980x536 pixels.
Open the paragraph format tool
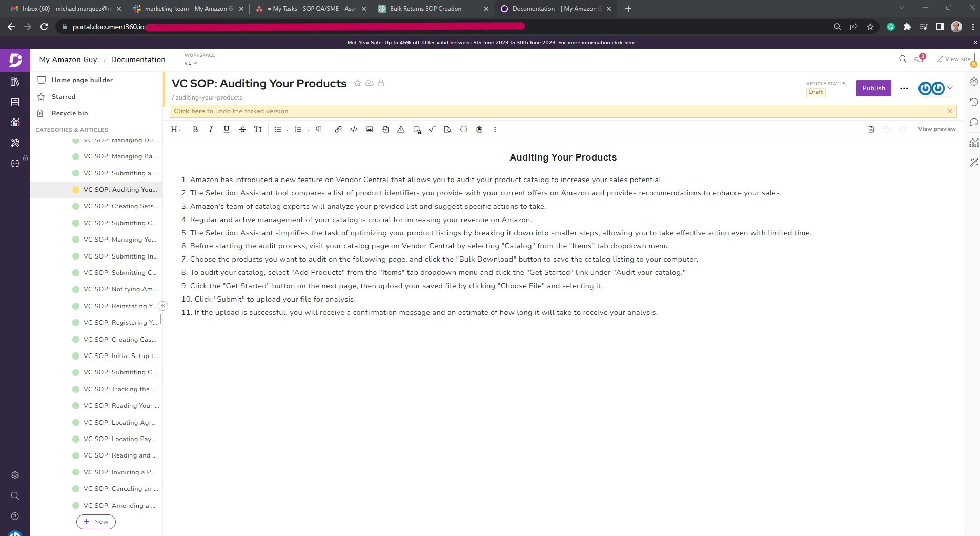[x=318, y=130]
